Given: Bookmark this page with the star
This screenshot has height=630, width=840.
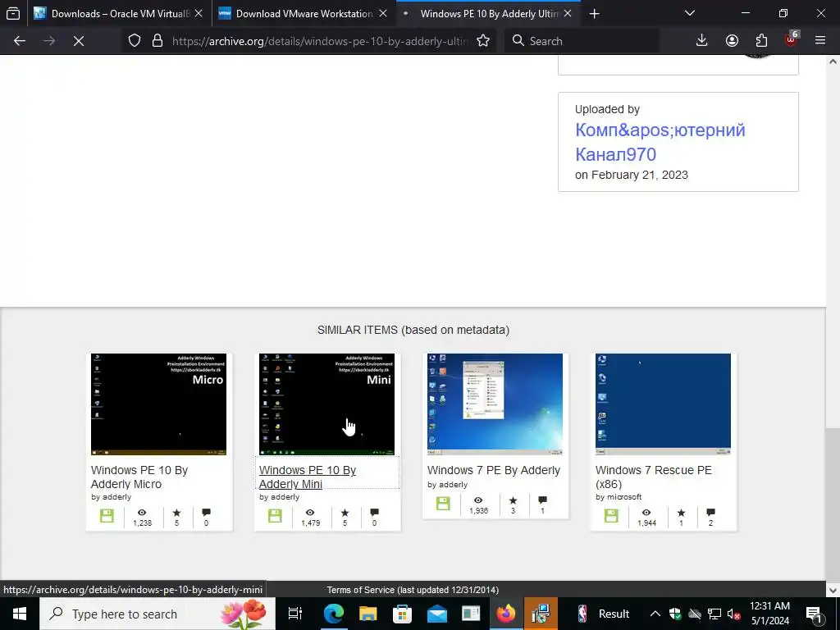Looking at the screenshot, I should pos(483,41).
